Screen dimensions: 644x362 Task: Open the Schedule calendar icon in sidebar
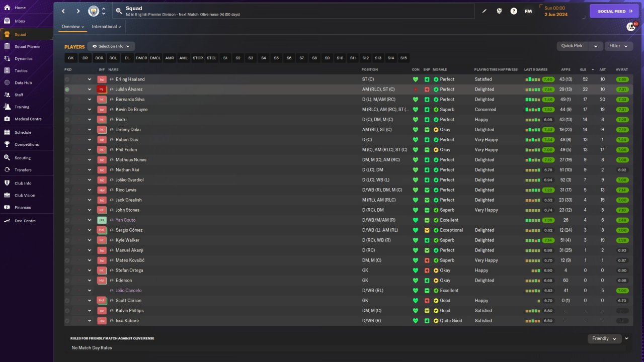(x=7, y=132)
